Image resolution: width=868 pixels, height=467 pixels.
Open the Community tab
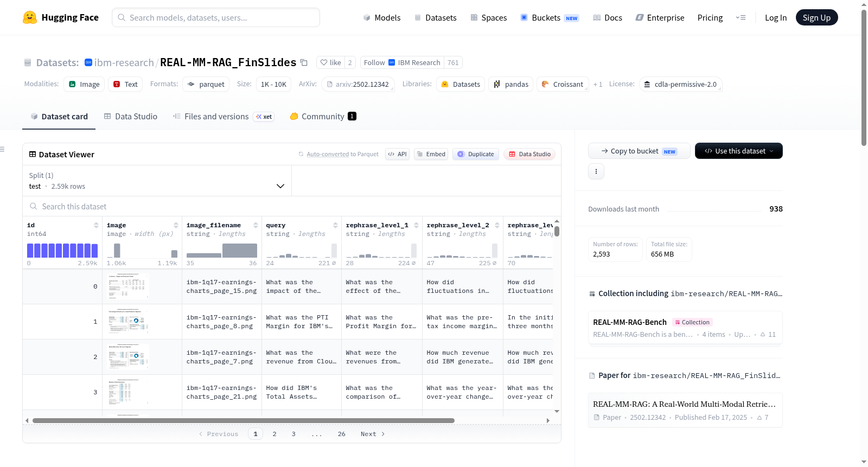coord(323,116)
